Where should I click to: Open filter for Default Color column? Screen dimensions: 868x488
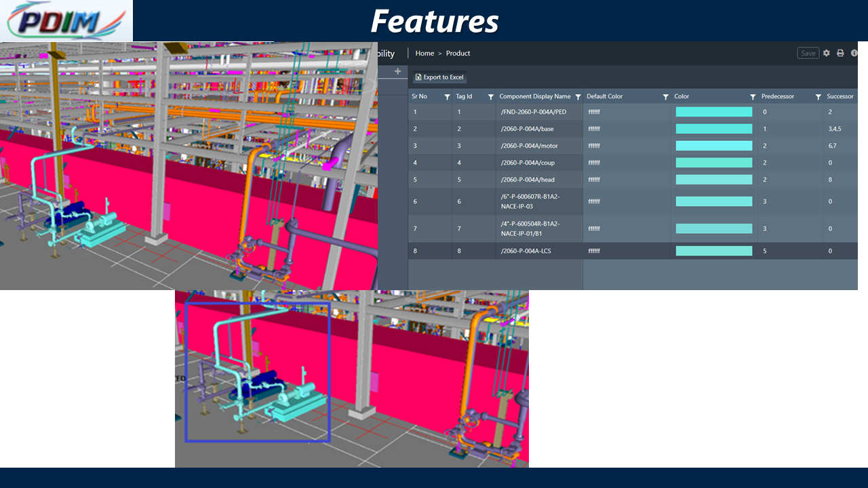coord(665,97)
